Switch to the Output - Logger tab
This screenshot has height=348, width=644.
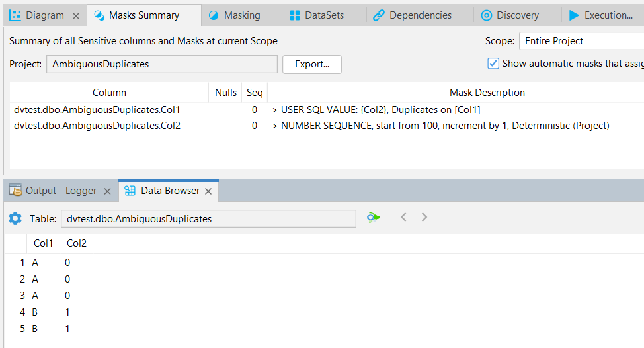click(x=61, y=191)
